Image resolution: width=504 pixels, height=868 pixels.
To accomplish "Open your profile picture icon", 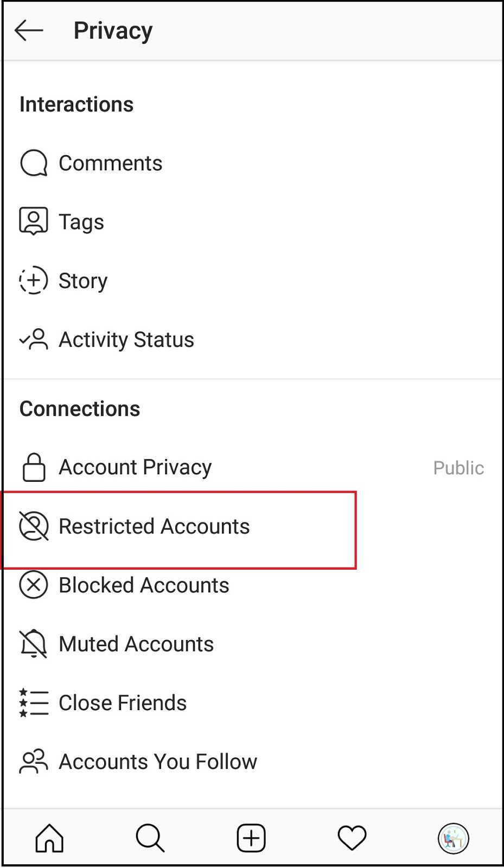I will coord(453,837).
